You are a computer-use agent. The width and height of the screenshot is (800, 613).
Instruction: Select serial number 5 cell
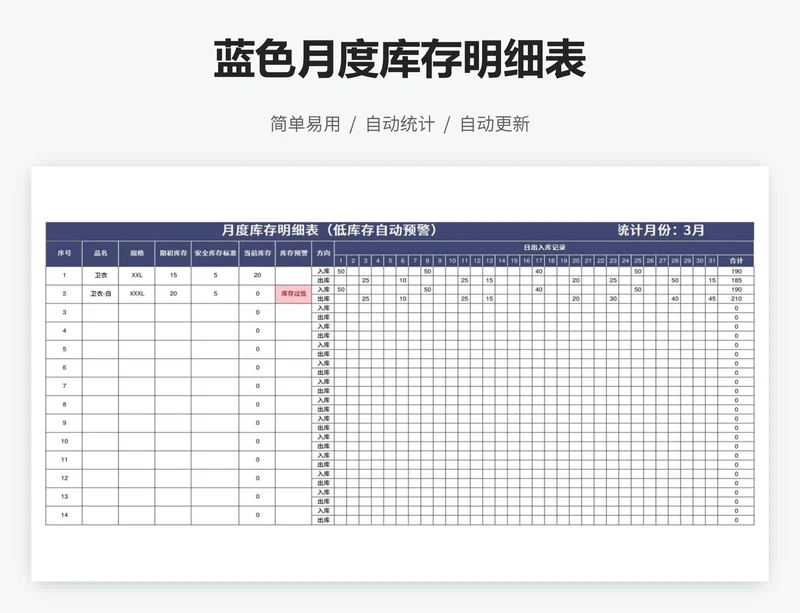64,349
